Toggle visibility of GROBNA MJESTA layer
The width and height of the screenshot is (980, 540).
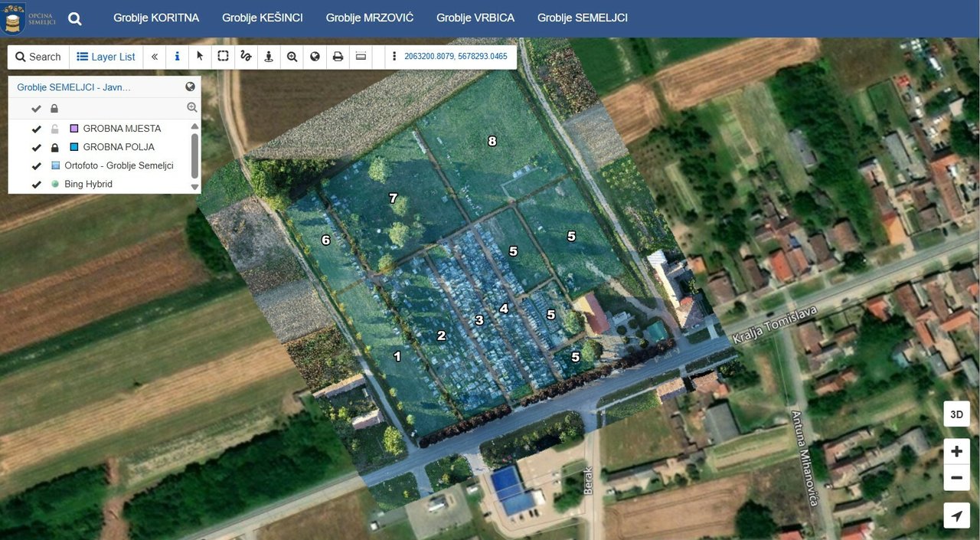point(36,129)
